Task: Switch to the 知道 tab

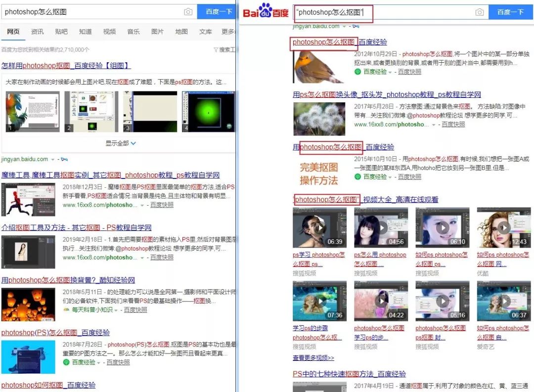Action: tap(85, 32)
